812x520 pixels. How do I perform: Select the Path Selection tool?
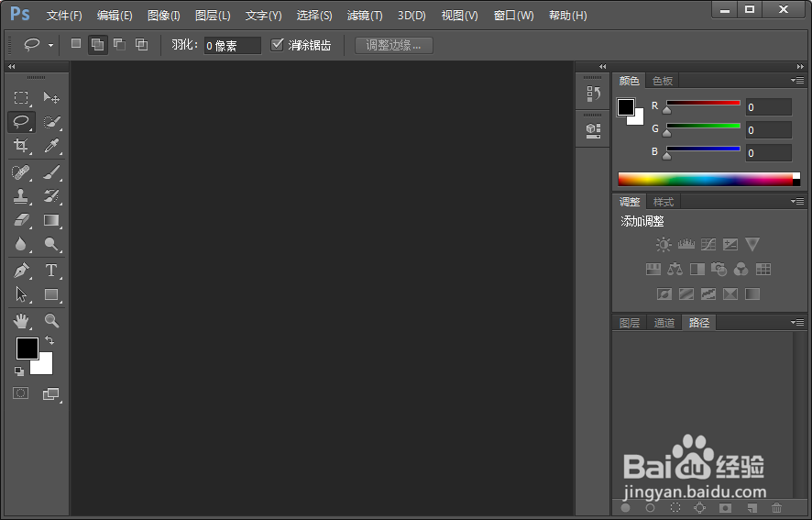click(21, 294)
